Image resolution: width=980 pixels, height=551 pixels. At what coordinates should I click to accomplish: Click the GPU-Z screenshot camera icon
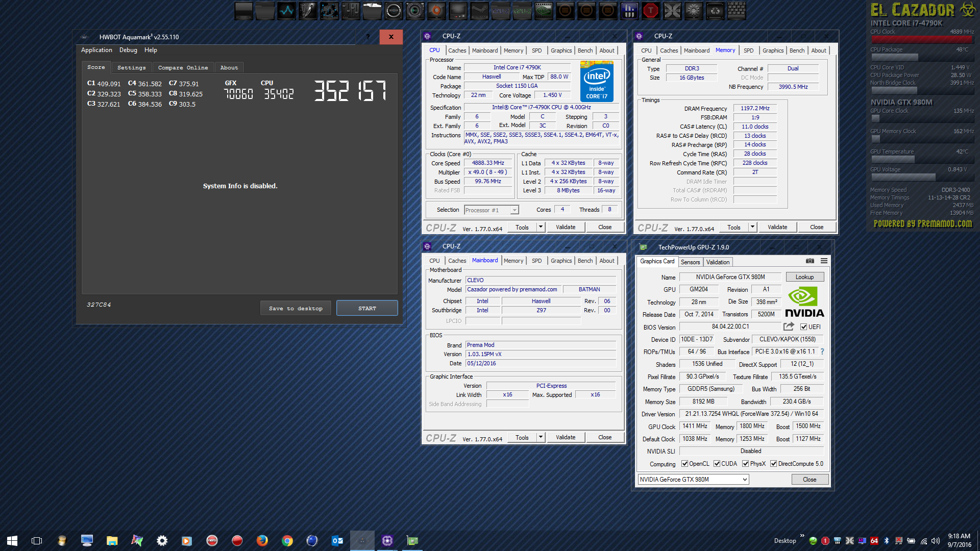[810, 261]
